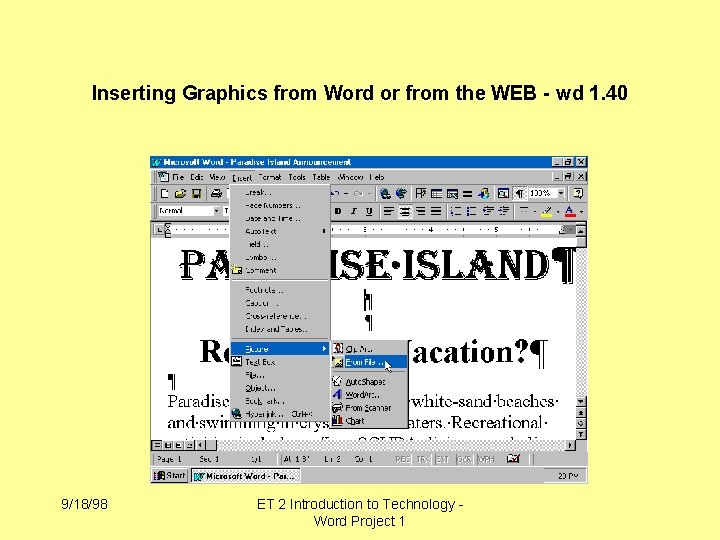Open the Web Toolbar icon

[401, 193]
